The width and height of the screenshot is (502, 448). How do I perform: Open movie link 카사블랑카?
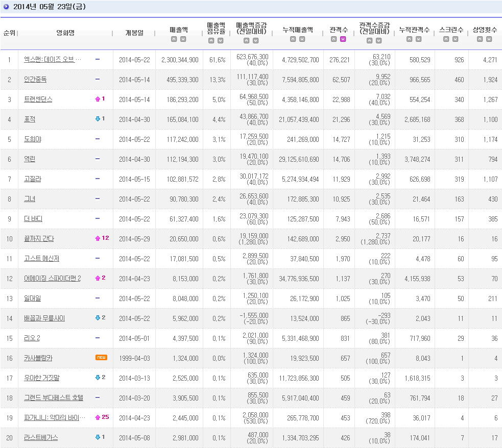click(38, 358)
